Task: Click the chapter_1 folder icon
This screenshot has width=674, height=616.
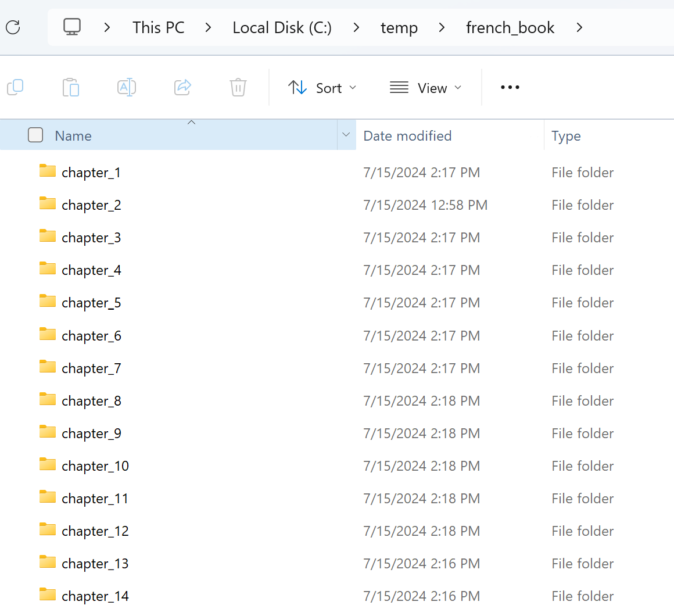Action: click(47, 171)
